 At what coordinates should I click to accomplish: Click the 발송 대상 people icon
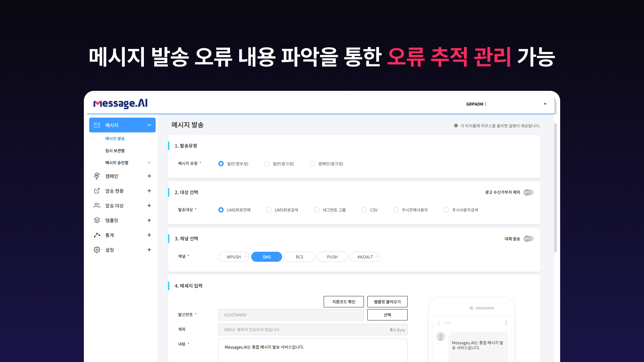pos(97,205)
